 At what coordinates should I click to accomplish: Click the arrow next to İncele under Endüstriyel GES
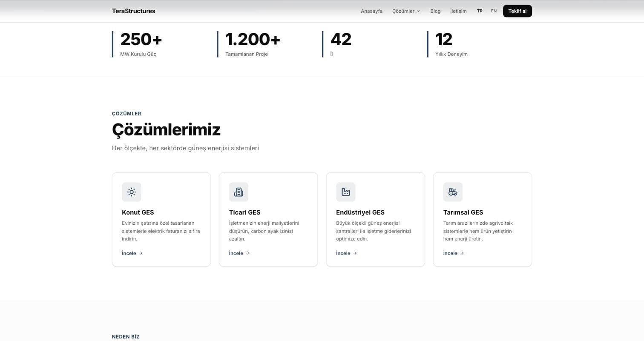(x=355, y=253)
